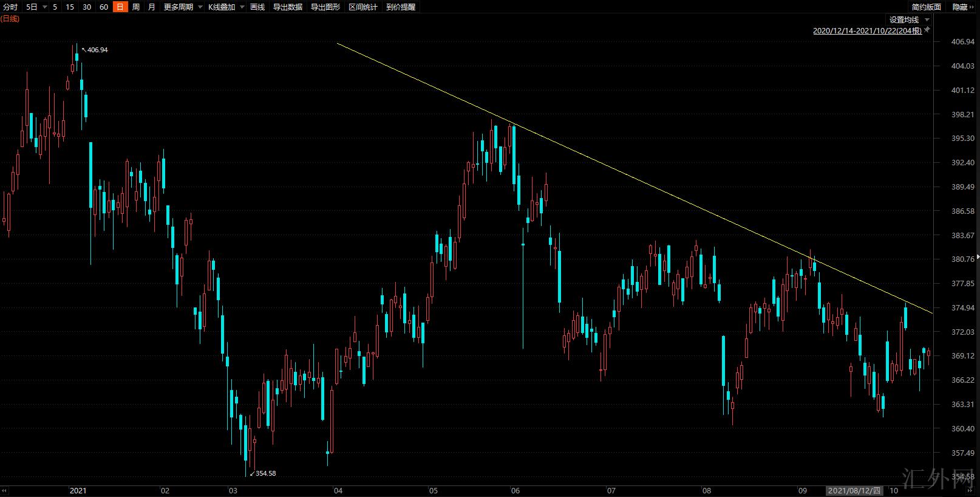Select the 15-minute period

pyautogui.click(x=70, y=7)
